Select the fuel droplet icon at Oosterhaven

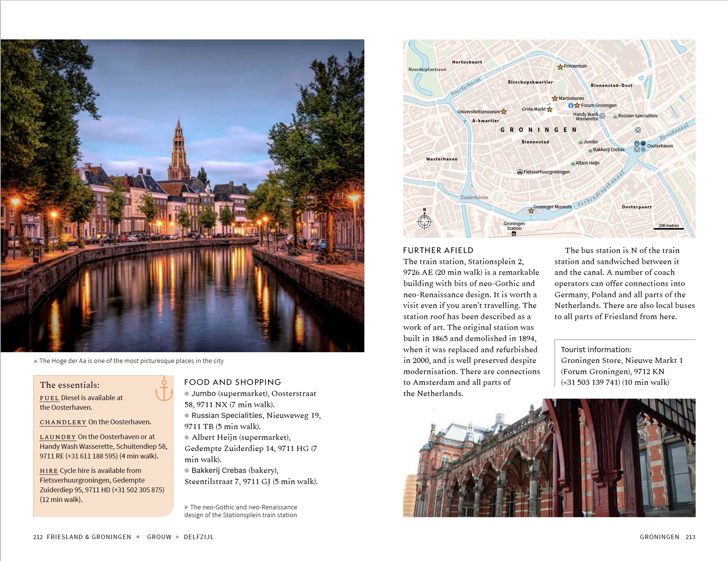(x=643, y=144)
